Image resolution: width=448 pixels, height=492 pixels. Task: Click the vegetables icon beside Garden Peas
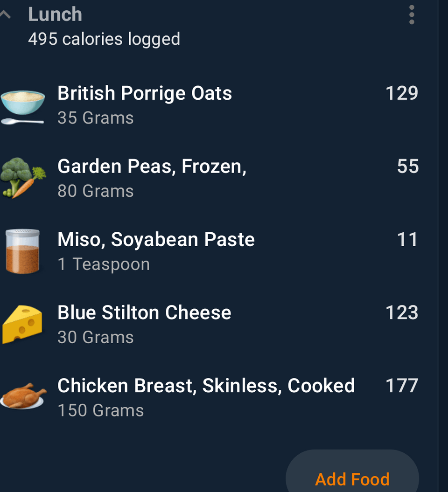(23, 178)
